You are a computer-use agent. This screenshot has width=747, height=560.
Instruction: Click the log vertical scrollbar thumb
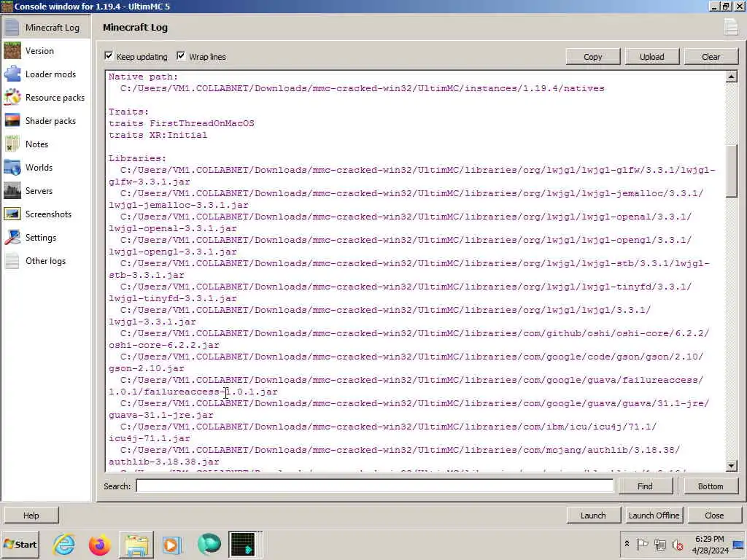pyautogui.click(x=731, y=171)
